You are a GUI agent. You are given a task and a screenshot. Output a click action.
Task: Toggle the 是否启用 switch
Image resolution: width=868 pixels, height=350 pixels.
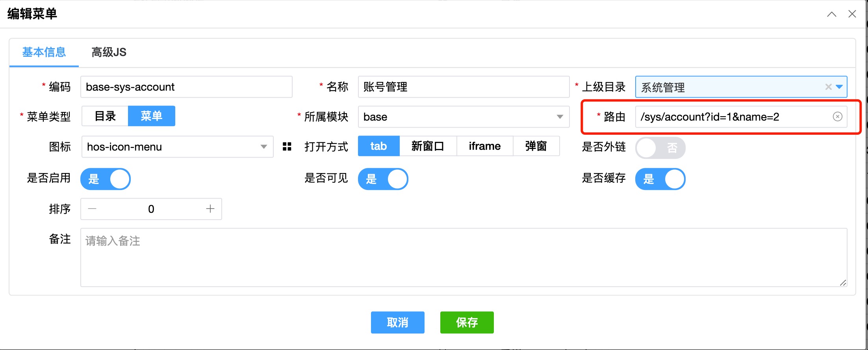click(106, 179)
